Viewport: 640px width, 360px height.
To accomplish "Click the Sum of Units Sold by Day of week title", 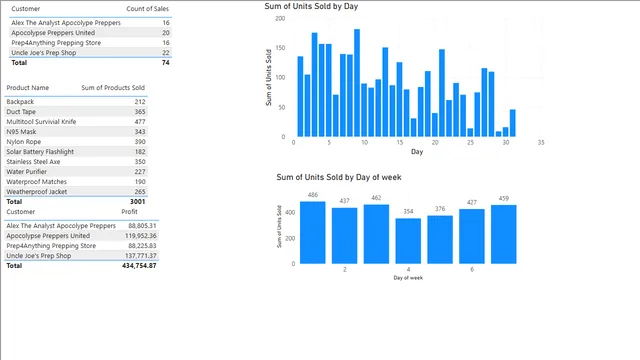I will (x=339, y=177).
